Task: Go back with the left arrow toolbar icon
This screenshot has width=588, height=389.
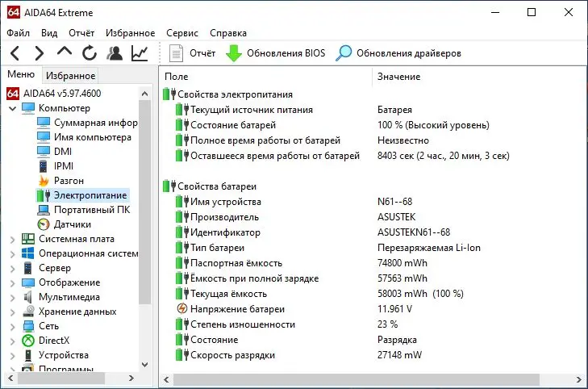Action: (x=15, y=53)
